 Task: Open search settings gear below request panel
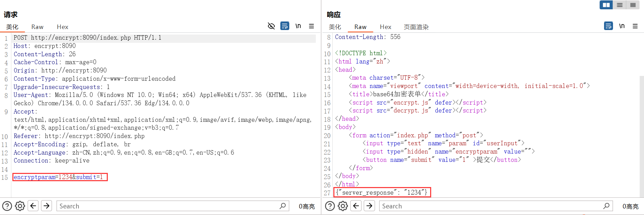pos(20,206)
